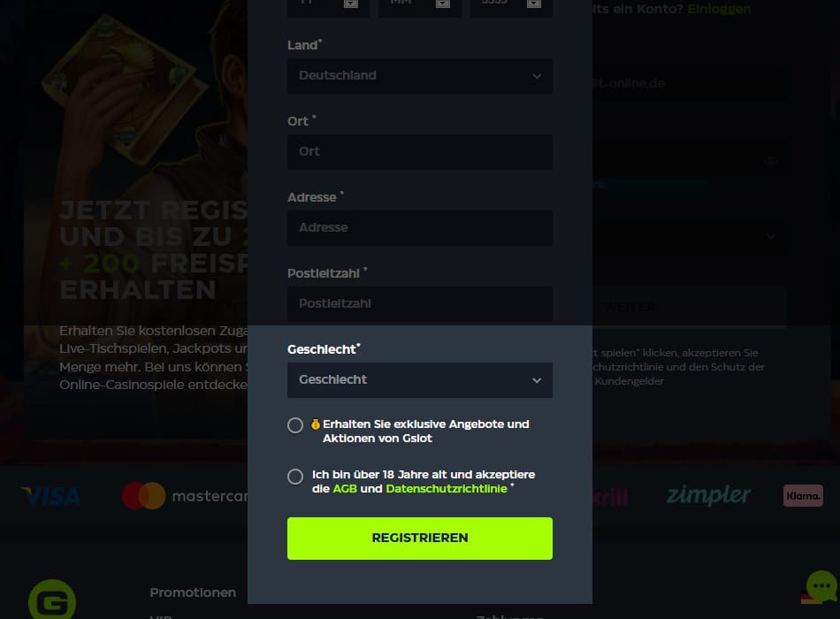Click the Klarna payment badge
This screenshot has width=840, height=619.
click(x=803, y=496)
